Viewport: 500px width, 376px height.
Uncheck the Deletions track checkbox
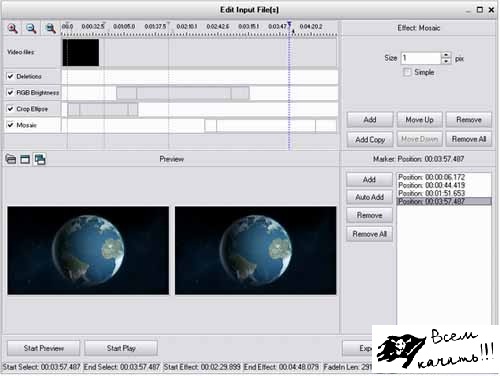11,76
